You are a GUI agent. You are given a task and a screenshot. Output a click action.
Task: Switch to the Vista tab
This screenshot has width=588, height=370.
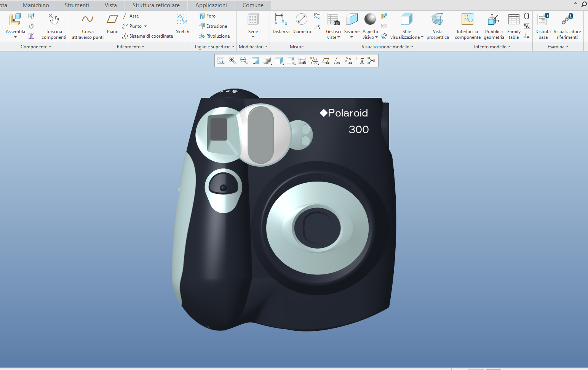(x=111, y=5)
